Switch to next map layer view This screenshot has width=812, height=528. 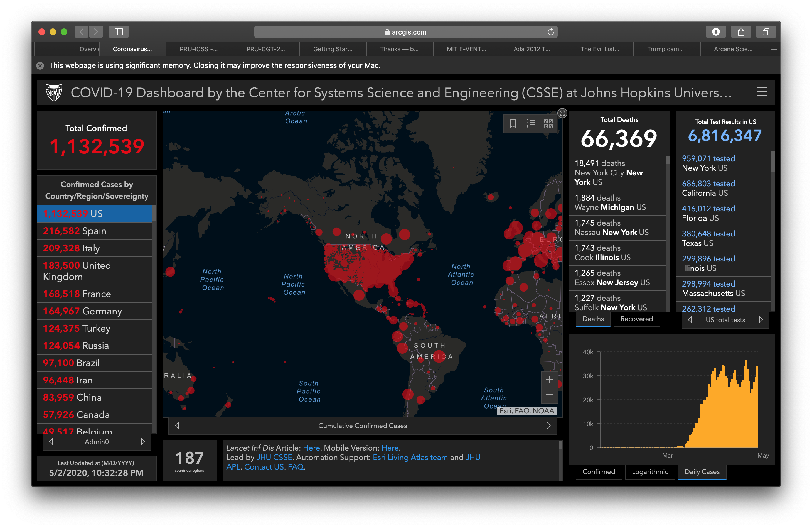tap(548, 426)
